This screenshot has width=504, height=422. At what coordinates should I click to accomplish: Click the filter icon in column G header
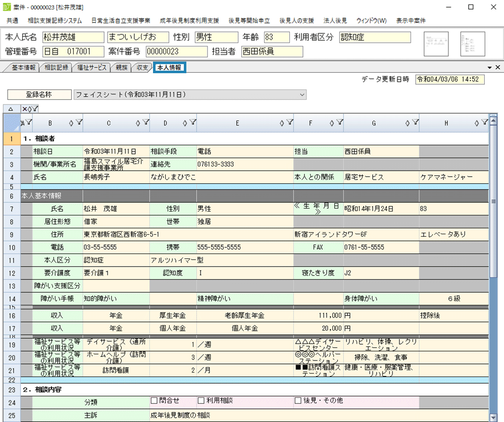(415, 122)
